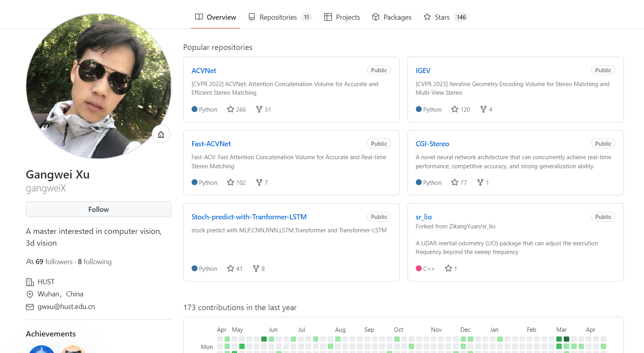Click the Repositories repo icon
644x353 pixels.
pos(252,17)
